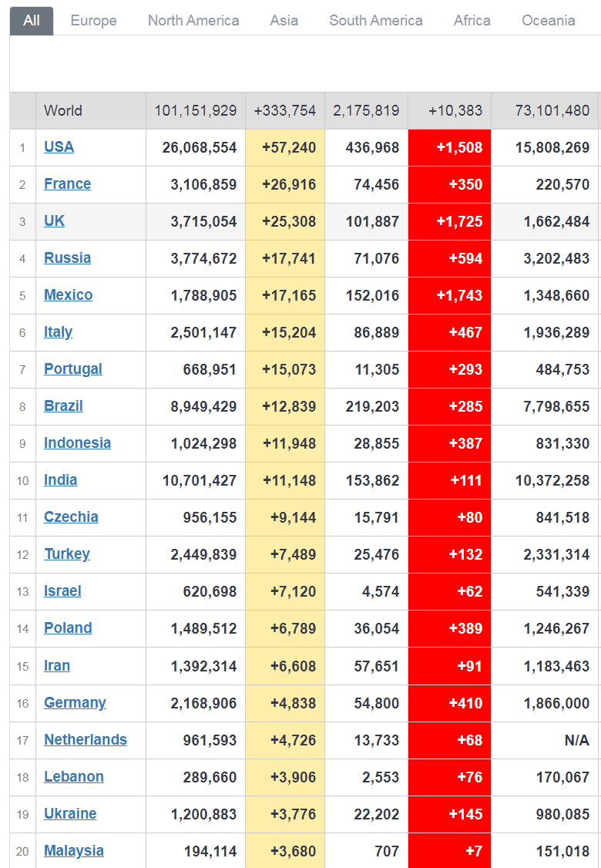This screenshot has height=868, width=601.
Task: Open the Malaysia link
Action: click(73, 851)
